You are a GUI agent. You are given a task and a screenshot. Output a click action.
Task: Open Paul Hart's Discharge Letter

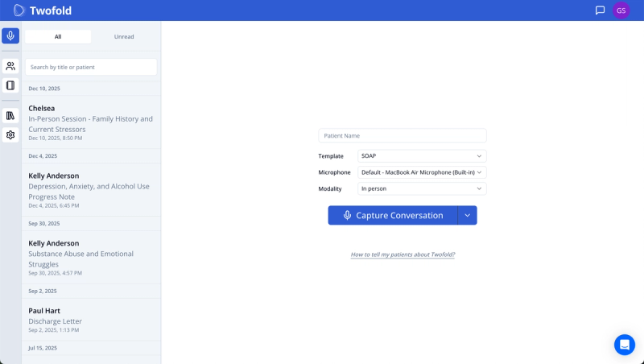91,320
